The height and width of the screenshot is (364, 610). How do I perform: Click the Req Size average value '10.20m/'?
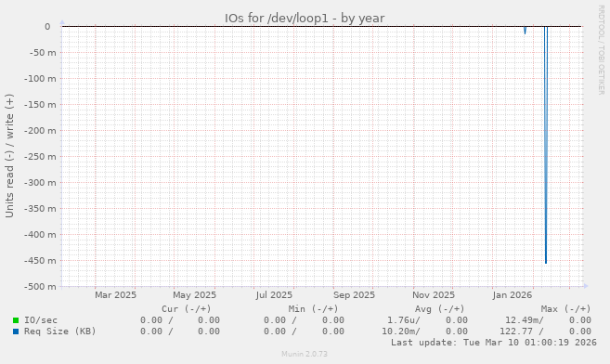tap(401, 331)
